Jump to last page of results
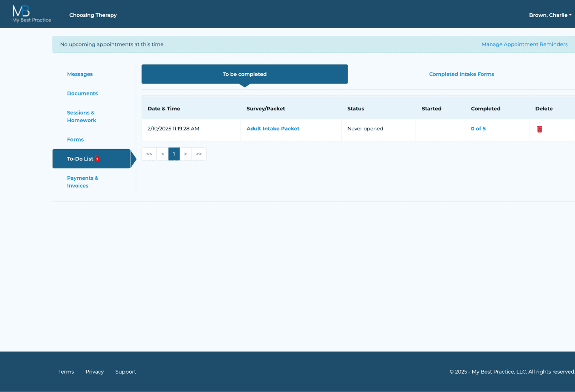The image size is (575, 392). [x=199, y=154]
